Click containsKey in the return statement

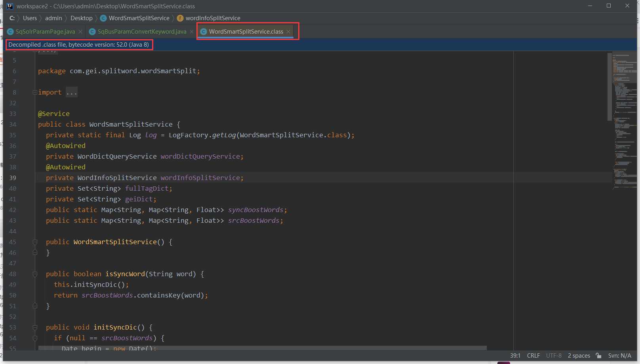pos(158,295)
